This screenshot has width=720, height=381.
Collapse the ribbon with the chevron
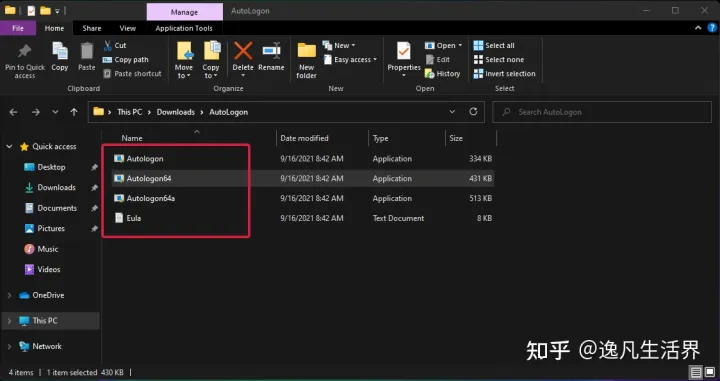pyautogui.click(x=698, y=28)
